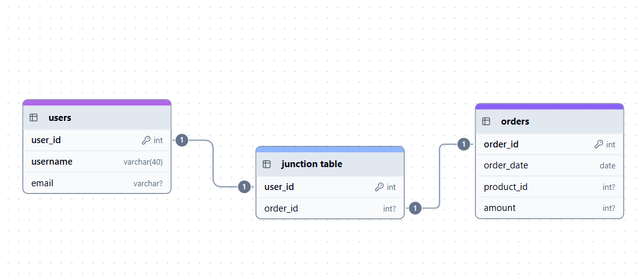Click the table icon beside junction table title
Image resolution: width=644 pixels, height=280 pixels.
(267, 164)
